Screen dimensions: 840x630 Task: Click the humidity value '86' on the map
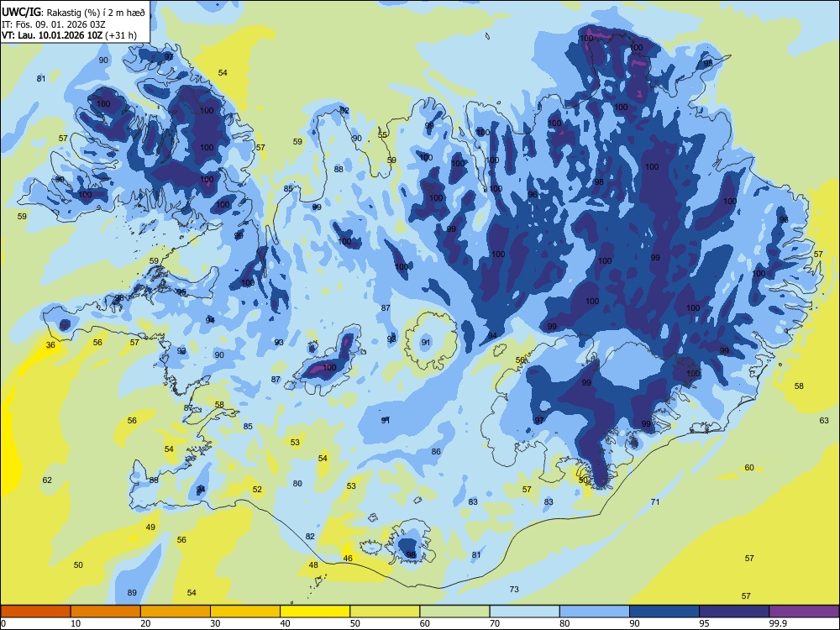436,452
